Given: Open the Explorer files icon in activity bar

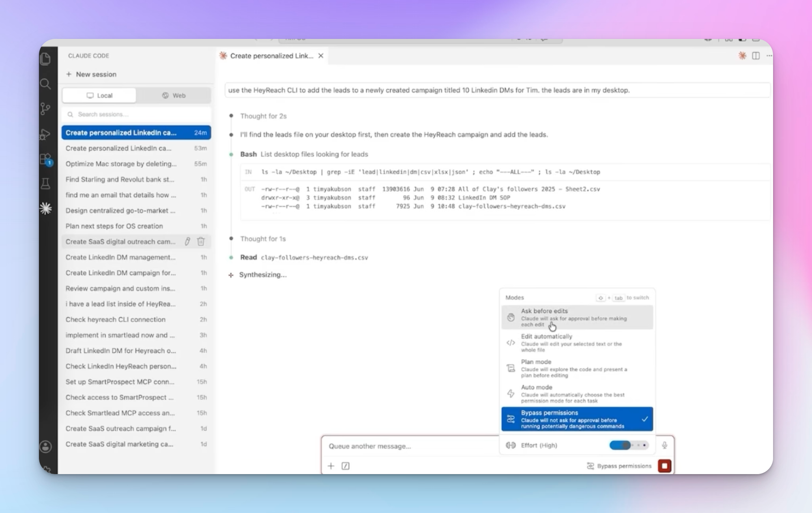Looking at the screenshot, I should 45,59.
